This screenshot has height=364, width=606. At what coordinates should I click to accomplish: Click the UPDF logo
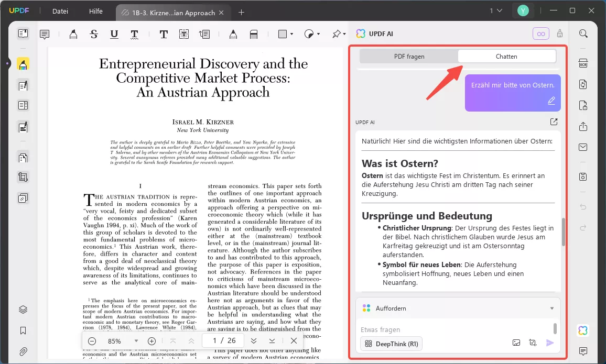[x=19, y=10]
